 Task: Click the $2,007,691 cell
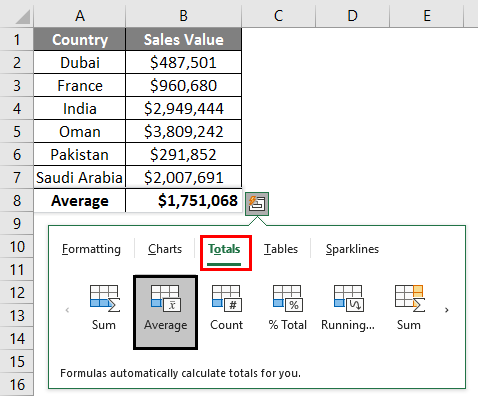183,177
